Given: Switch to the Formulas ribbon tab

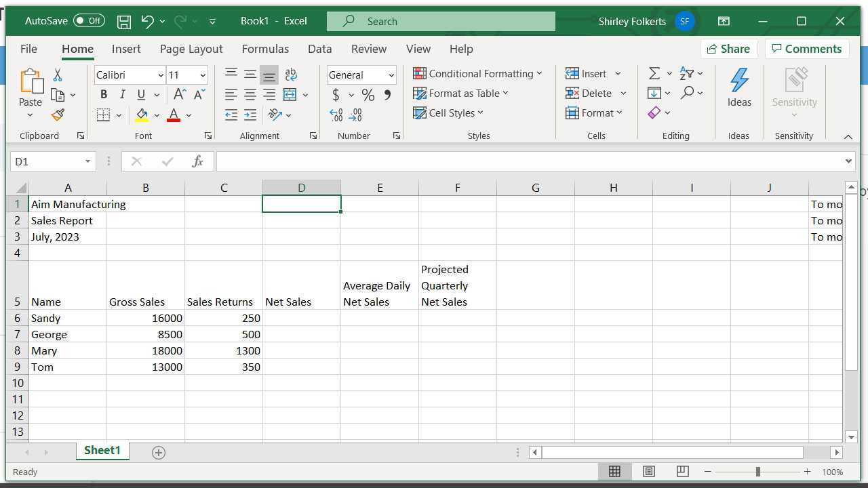Looking at the screenshot, I should coord(265,49).
